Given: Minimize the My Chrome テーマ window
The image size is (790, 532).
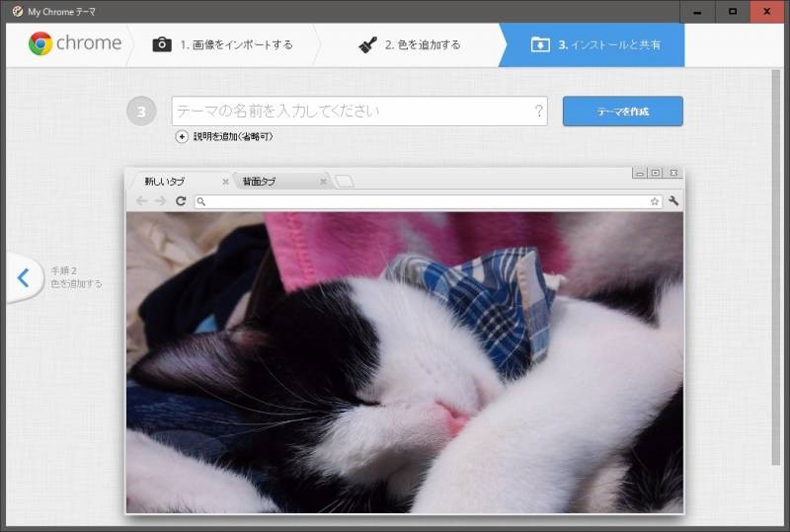Looking at the screenshot, I should [x=697, y=12].
